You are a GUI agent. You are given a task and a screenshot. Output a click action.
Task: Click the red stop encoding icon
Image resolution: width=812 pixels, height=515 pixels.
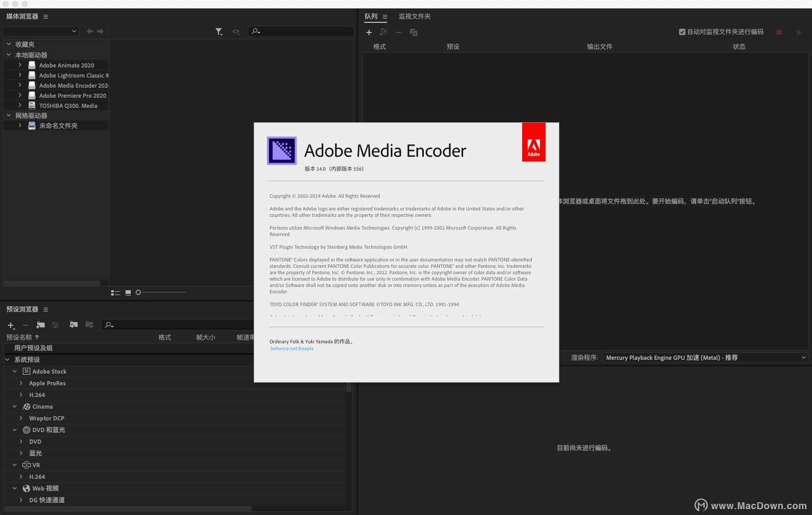tap(779, 32)
